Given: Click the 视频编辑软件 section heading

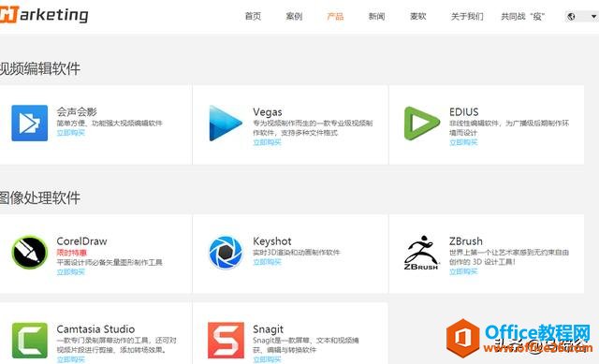Looking at the screenshot, I should [40, 68].
